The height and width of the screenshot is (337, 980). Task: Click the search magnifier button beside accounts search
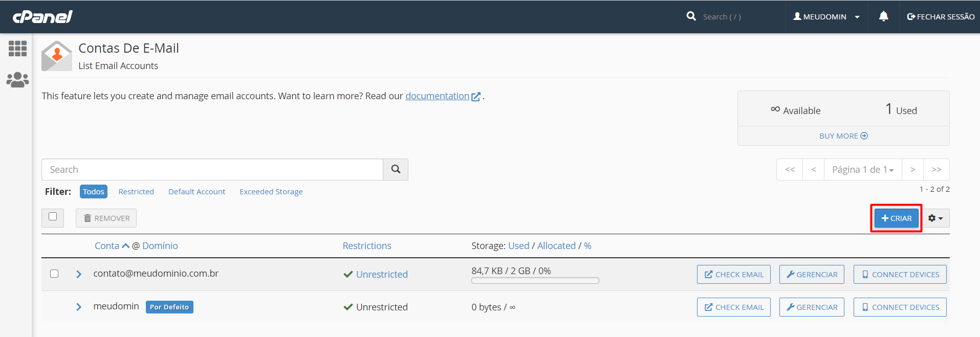(396, 169)
